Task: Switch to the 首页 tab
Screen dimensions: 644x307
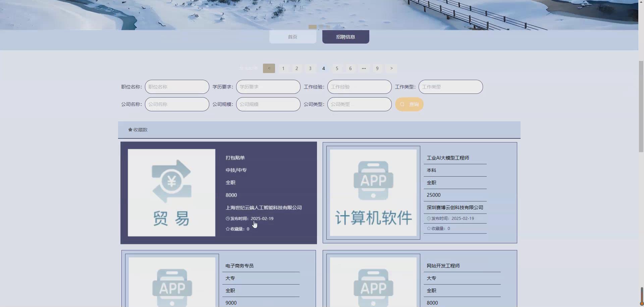Action: pyautogui.click(x=292, y=37)
